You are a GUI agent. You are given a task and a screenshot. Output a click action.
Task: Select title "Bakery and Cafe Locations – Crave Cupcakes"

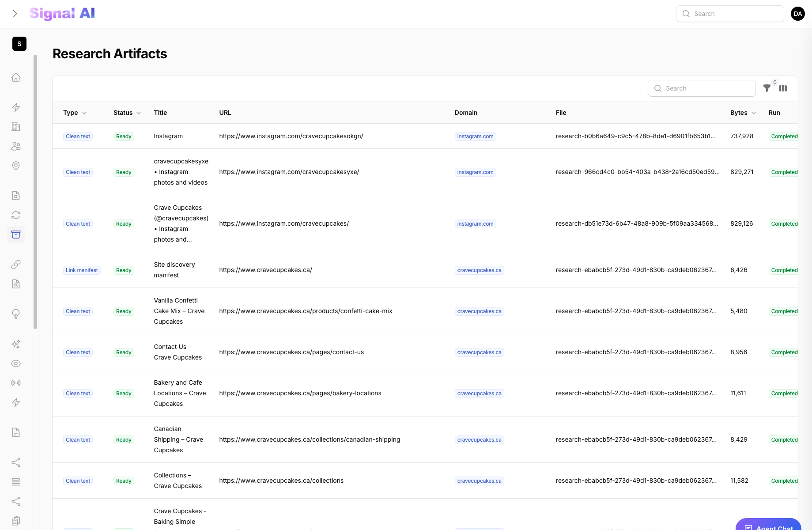(x=180, y=393)
